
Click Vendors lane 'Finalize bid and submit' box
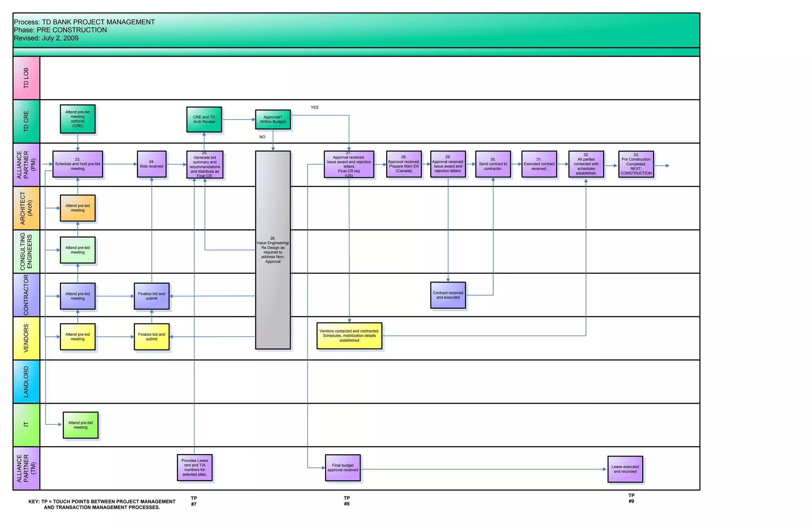click(151, 337)
